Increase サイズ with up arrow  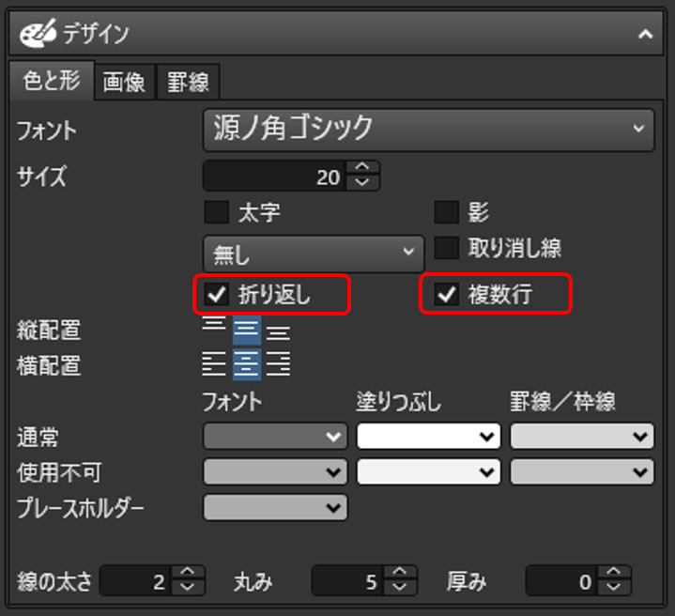pyautogui.click(x=362, y=167)
